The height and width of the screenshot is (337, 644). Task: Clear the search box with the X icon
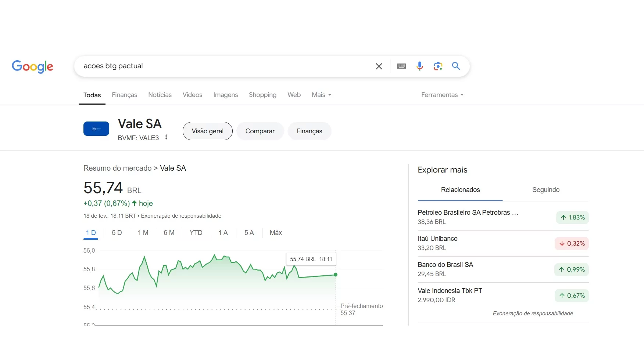(379, 66)
